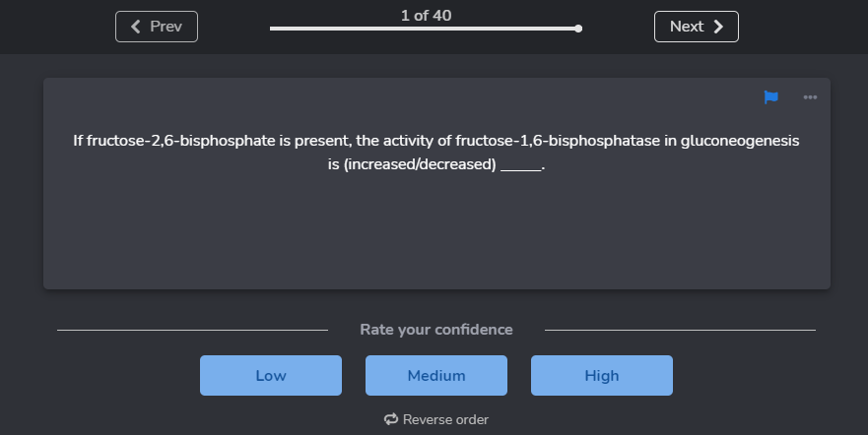Click the left chevron in Prev
The width and height of the screenshot is (868, 435).
pyautogui.click(x=136, y=27)
